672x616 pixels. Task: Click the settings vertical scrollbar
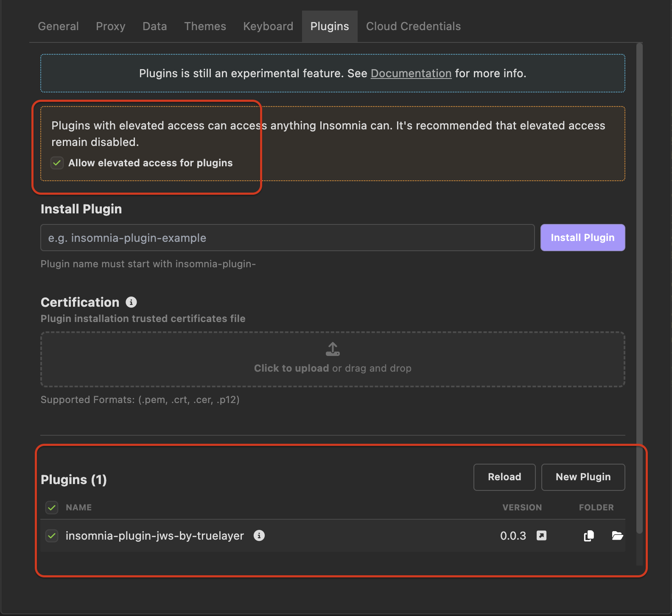(639, 288)
